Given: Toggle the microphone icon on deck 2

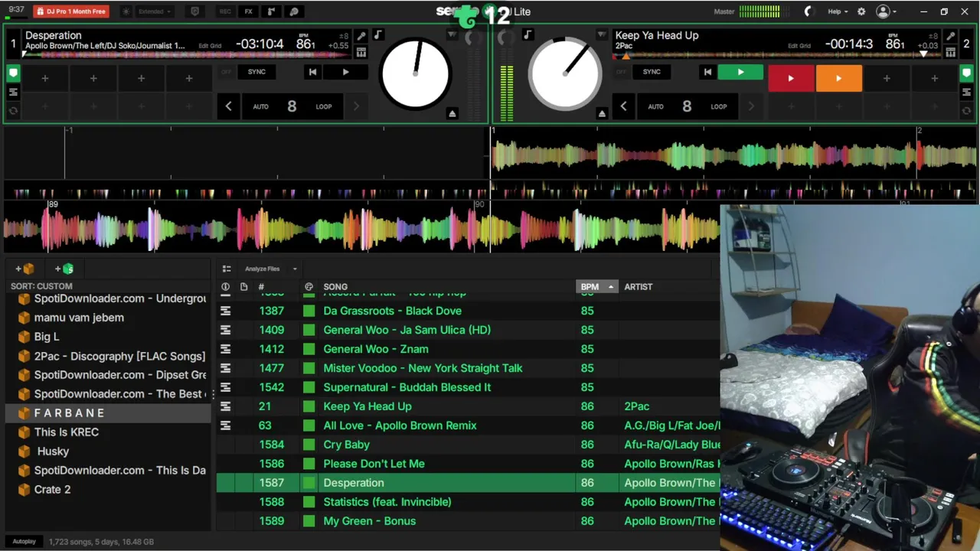Looking at the screenshot, I should pyautogui.click(x=950, y=36).
